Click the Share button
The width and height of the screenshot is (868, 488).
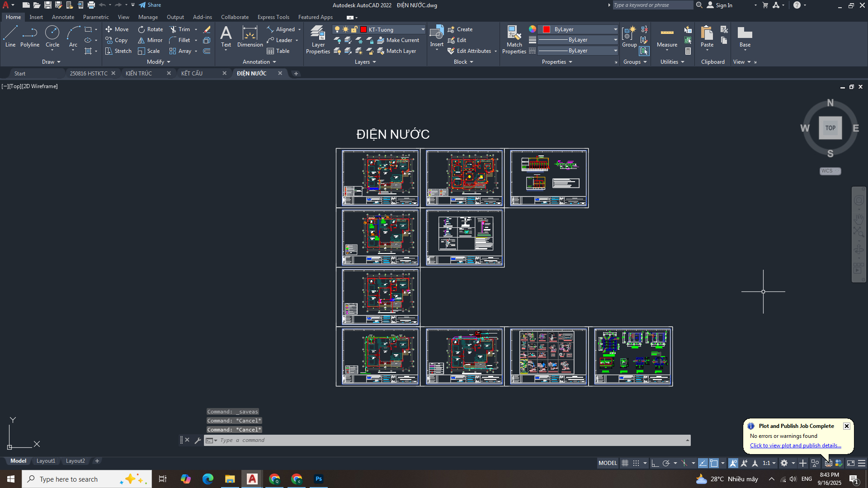(x=150, y=5)
